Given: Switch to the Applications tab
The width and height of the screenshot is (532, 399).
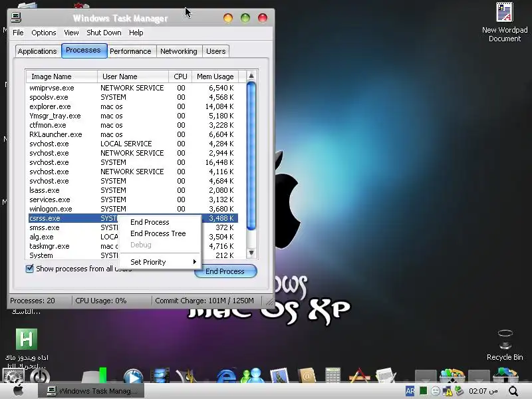Looking at the screenshot, I should click(37, 51).
